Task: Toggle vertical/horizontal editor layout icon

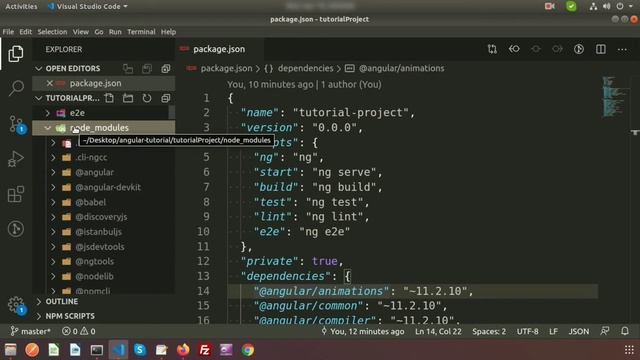Action: [128, 69]
